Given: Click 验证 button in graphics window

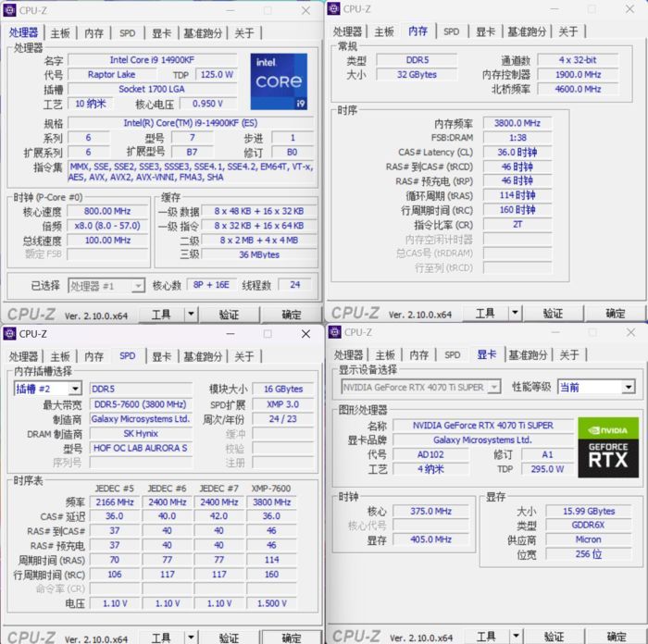Looking at the screenshot, I should [x=555, y=637].
